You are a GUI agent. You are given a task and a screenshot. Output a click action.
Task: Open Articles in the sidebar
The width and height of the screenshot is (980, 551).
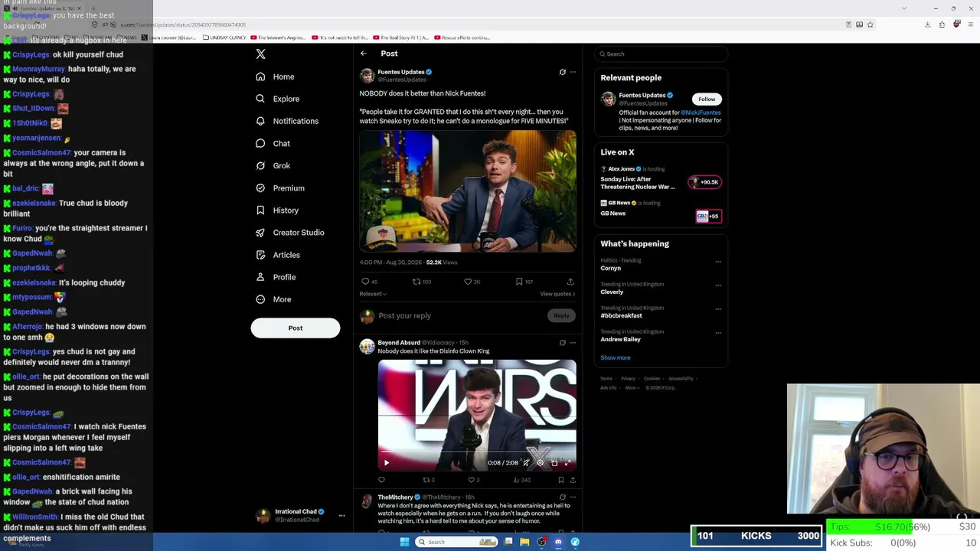click(x=277, y=255)
